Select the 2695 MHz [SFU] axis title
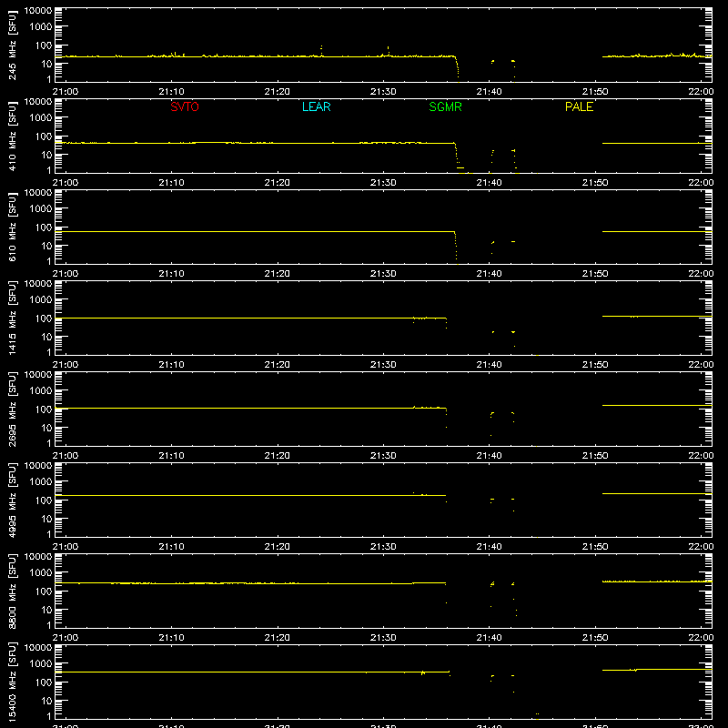728x728 pixels. (x=13, y=409)
